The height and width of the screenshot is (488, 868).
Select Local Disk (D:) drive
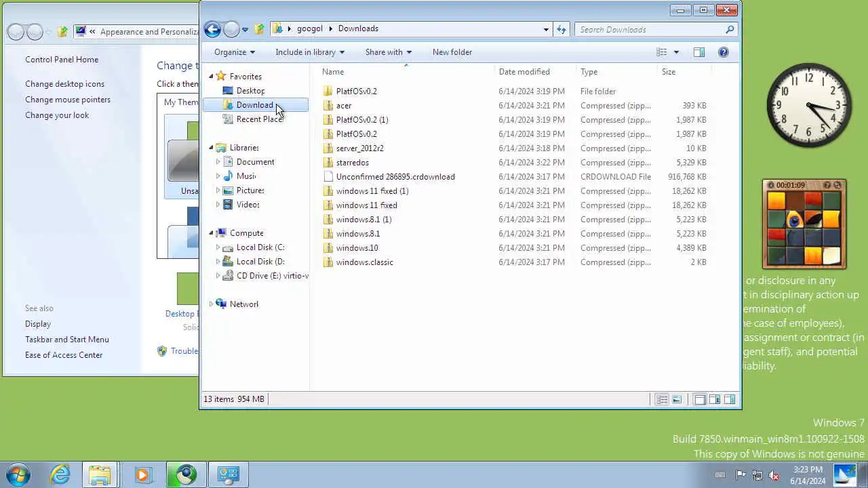(x=260, y=262)
